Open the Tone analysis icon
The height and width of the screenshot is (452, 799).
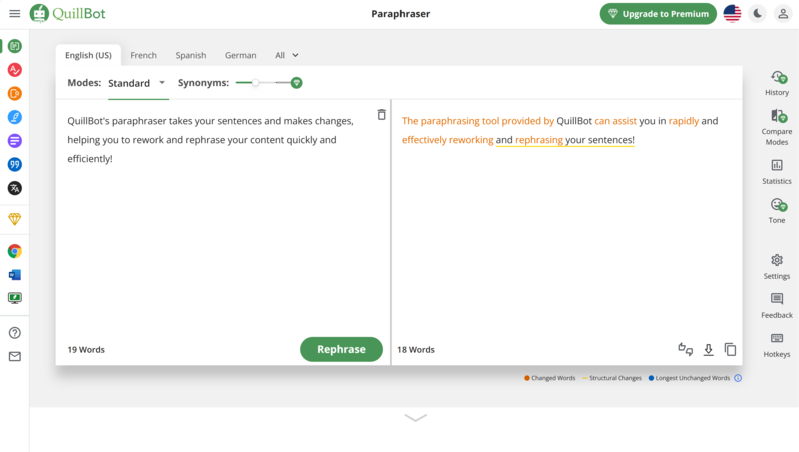777,205
